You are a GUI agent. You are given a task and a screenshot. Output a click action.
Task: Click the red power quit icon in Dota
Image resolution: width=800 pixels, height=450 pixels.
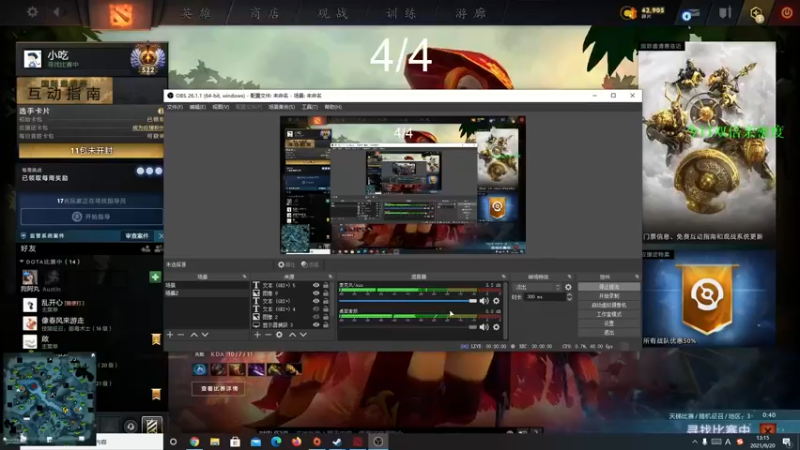pos(787,13)
